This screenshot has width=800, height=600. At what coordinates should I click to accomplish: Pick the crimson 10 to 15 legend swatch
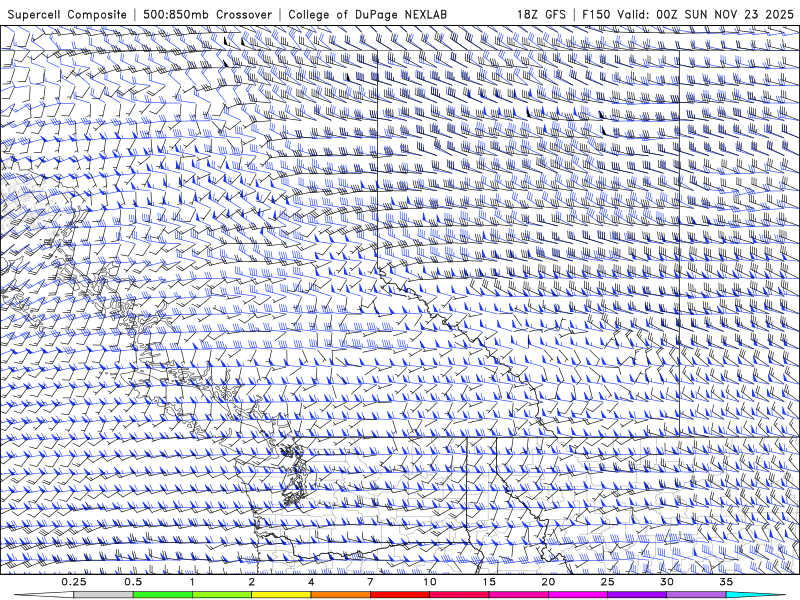tap(459, 595)
